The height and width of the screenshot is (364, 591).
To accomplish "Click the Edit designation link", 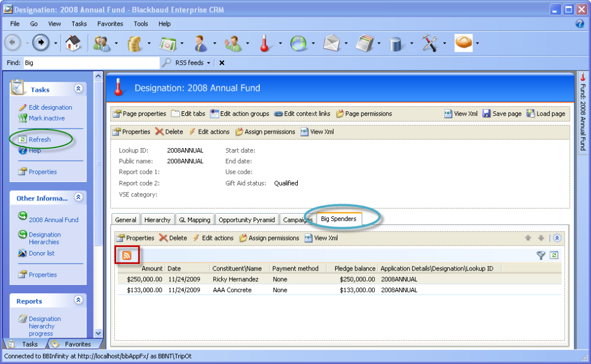I will click(51, 107).
